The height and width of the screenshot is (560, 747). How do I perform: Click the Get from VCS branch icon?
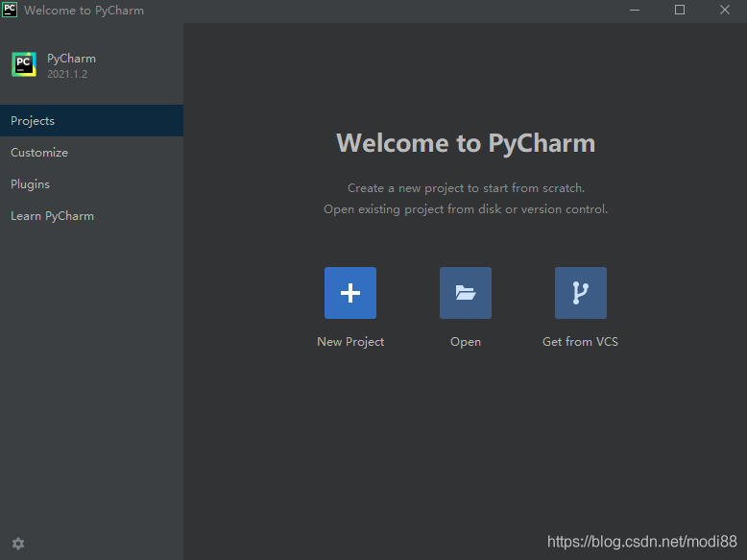581,293
